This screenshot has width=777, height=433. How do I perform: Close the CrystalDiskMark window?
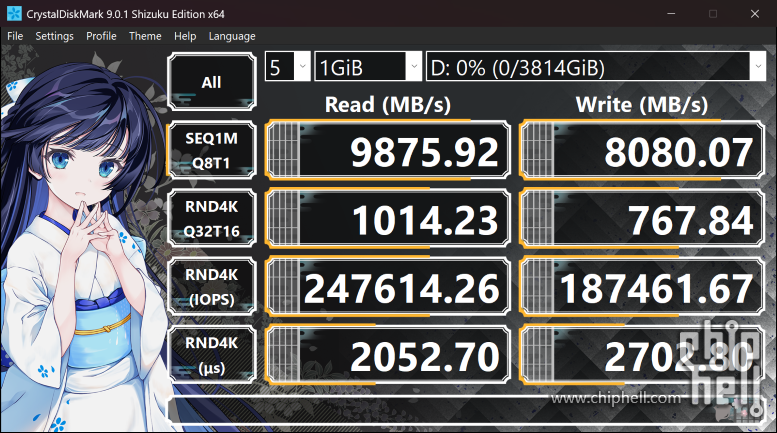(755, 14)
